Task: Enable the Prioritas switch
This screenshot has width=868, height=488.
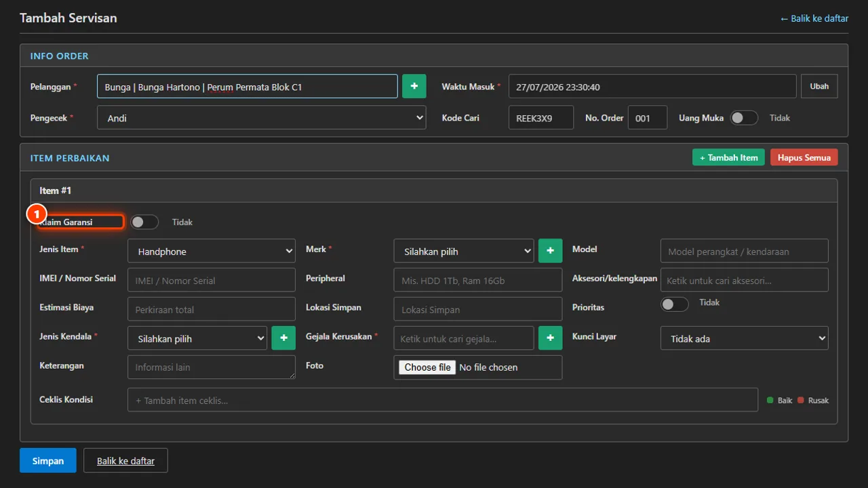Action: click(x=675, y=304)
